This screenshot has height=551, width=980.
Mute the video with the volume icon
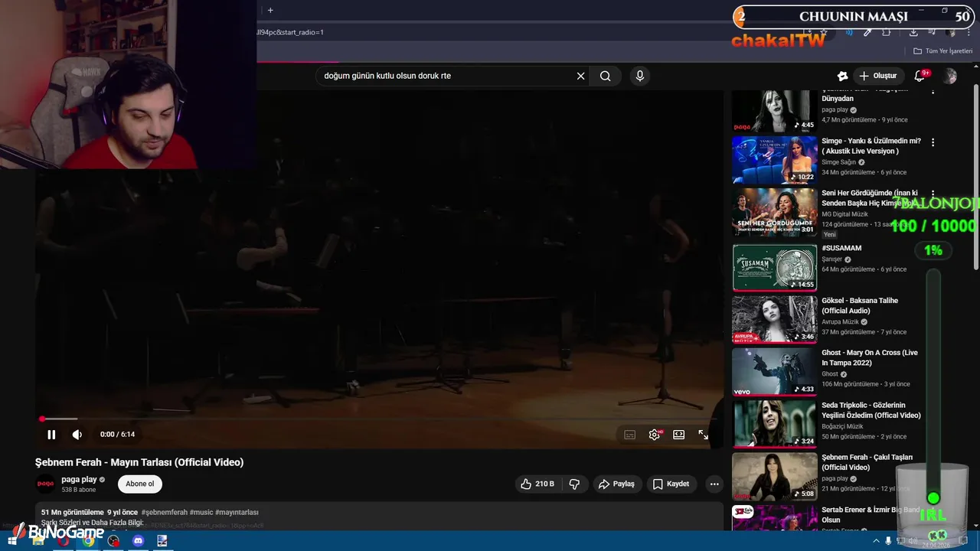click(77, 435)
